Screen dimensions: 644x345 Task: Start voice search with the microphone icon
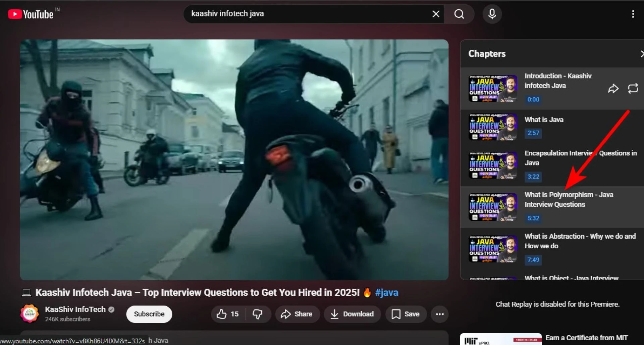coord(492,14)
